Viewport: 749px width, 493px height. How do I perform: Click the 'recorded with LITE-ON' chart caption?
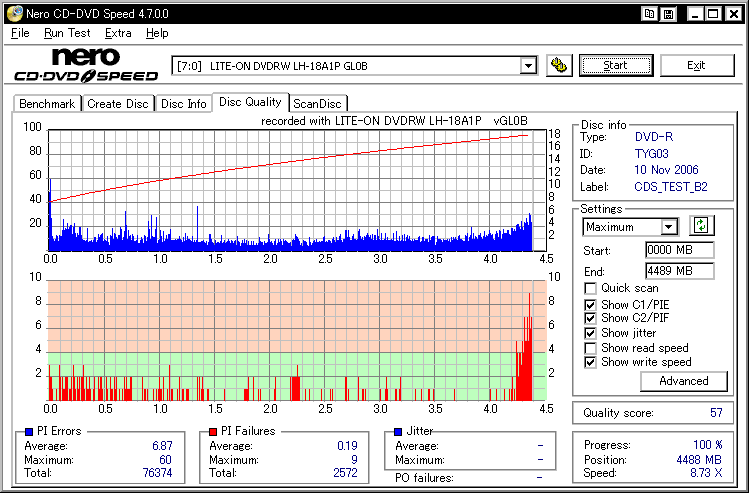pos(394,121)
